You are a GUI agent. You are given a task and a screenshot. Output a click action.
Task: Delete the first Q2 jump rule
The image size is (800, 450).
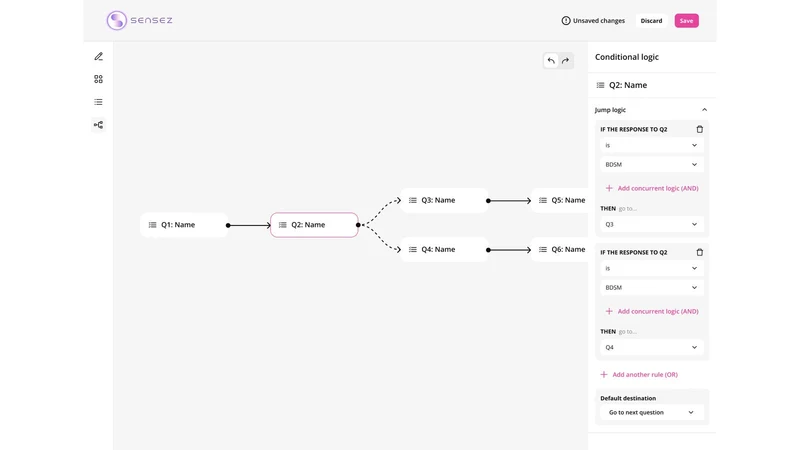click(x=699, y=129)
